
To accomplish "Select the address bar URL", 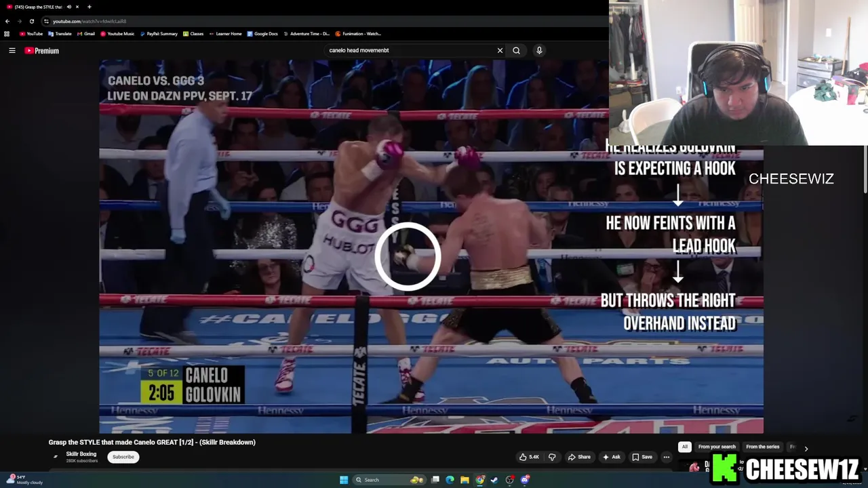I will click(90, 21).
